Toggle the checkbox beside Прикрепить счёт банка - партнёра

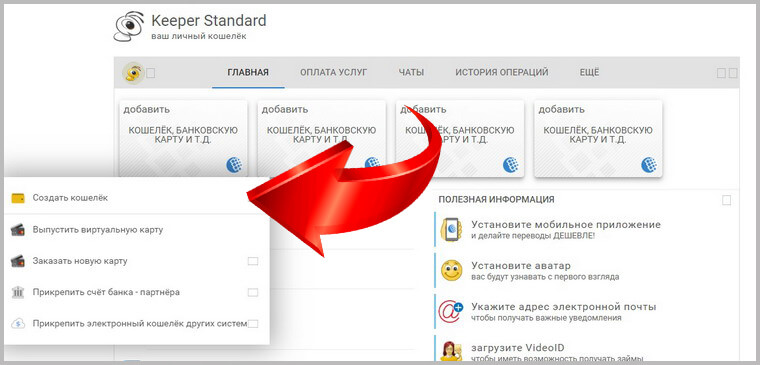tap(253, 292)
